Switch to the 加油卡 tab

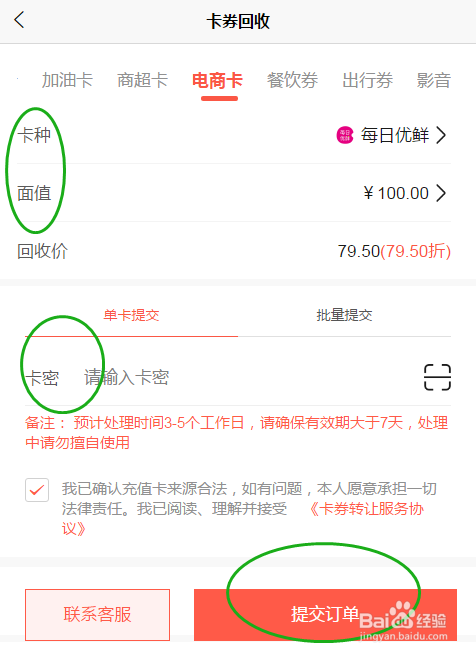coord(67,80)
